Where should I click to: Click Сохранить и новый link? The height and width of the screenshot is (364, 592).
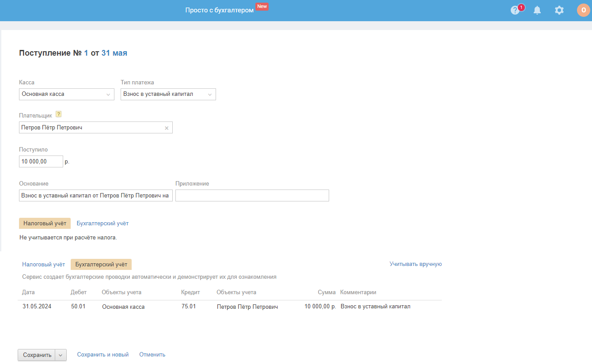tap(103, 355)
